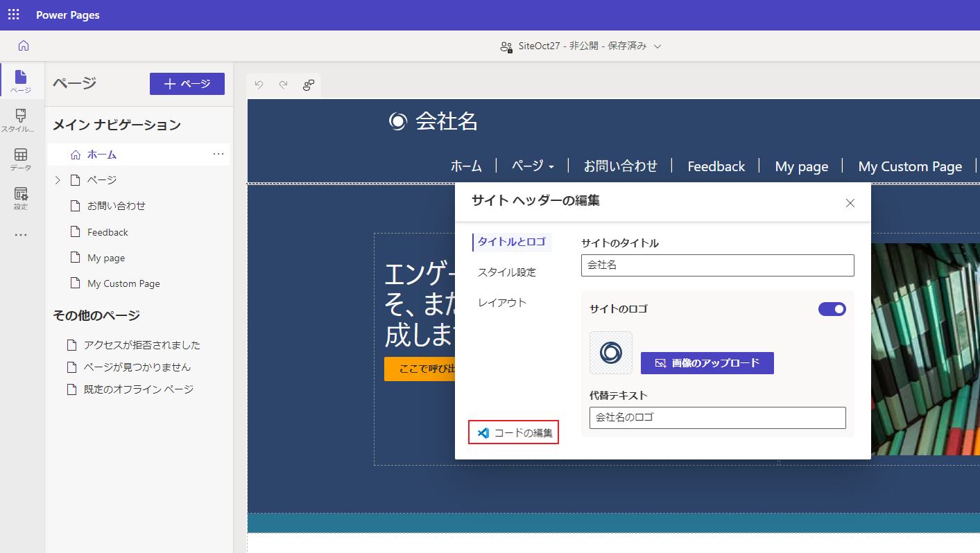Toggle the サイトのロゴ switch off

(x=832, y=309)
